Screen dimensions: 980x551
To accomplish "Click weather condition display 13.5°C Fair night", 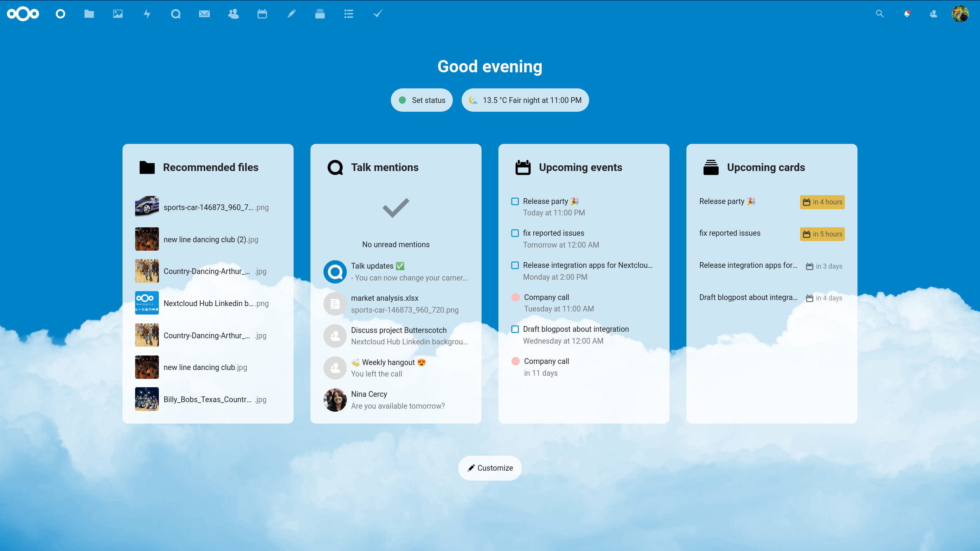I will [x=526, y=100].
